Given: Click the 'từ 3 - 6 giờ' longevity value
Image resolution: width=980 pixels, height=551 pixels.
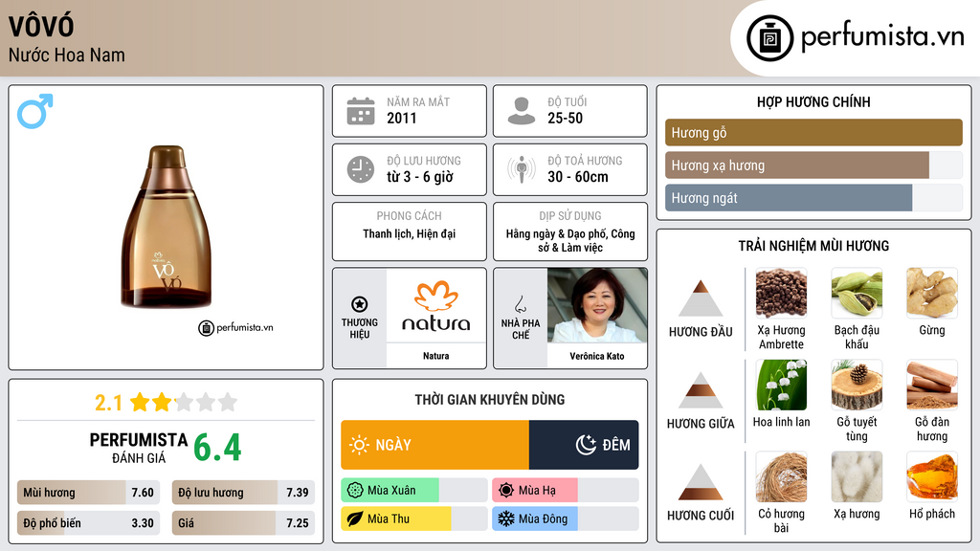Looking at the screenshot, I should click(419, 177).
